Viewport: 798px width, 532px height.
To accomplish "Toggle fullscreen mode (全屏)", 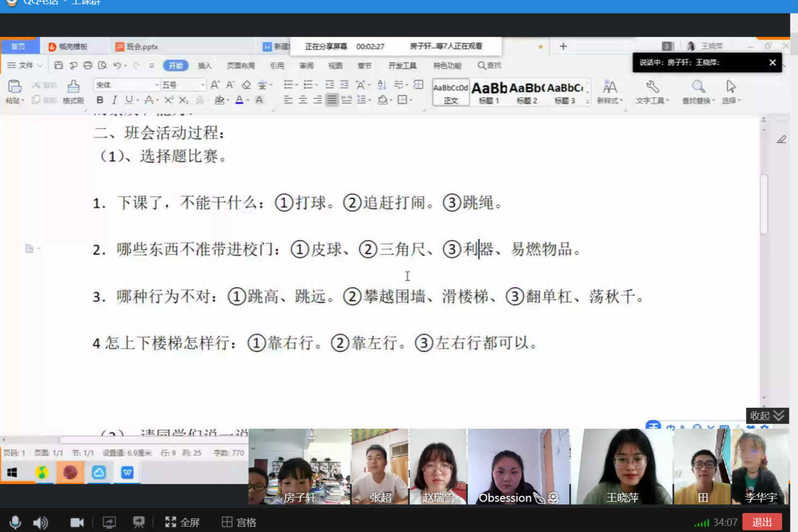I will (x=182, y=522).
